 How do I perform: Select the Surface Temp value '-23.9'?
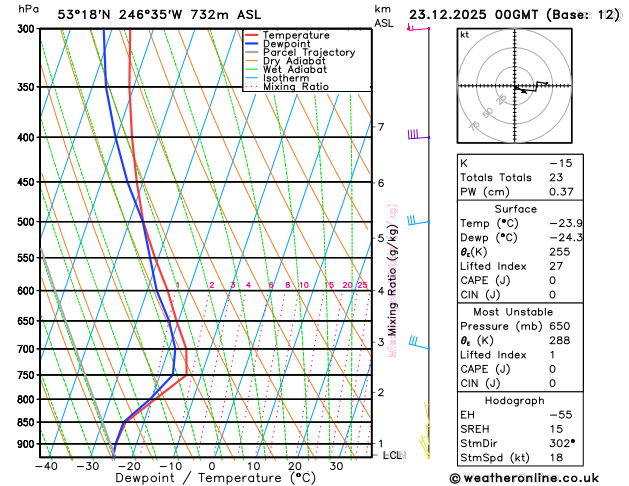[566, 223]
